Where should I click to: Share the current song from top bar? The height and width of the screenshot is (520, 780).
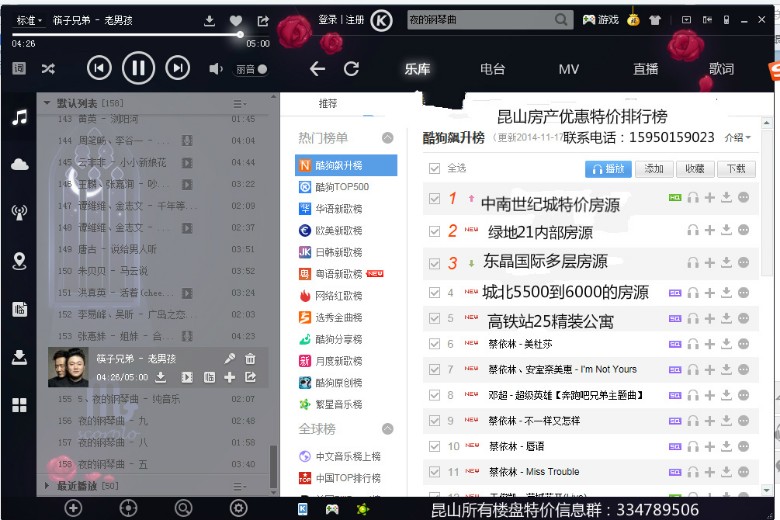263,20
